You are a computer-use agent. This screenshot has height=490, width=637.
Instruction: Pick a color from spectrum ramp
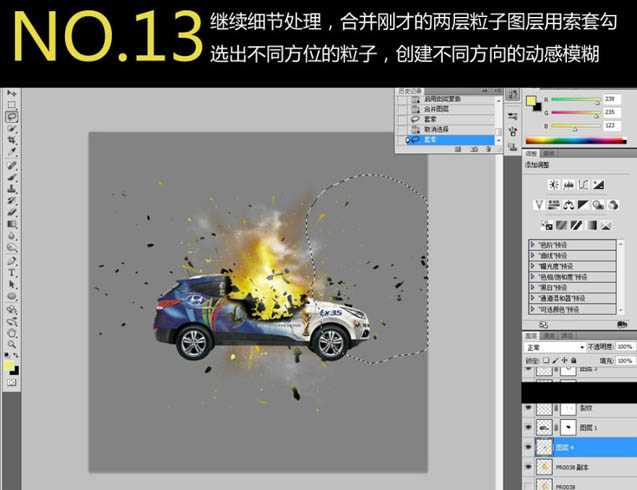(x=576, y=141)
